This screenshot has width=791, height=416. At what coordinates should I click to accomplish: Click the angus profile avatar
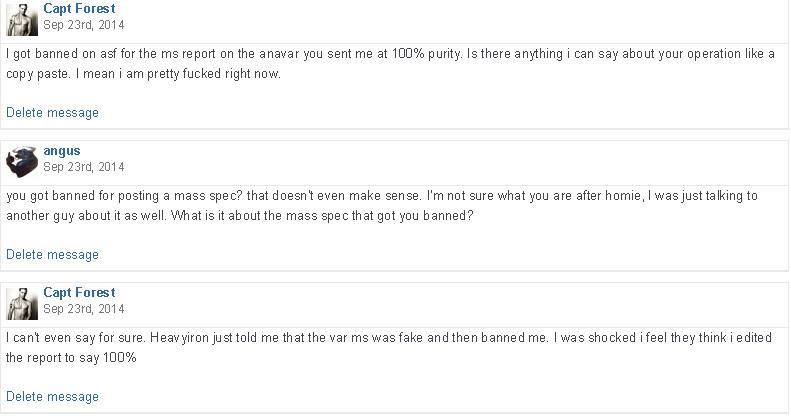pyautogui.click(x=22, y=159)
